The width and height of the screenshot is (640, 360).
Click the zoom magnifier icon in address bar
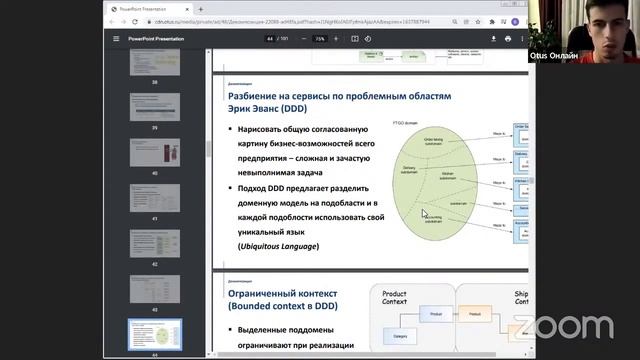[x=455, y=22]
